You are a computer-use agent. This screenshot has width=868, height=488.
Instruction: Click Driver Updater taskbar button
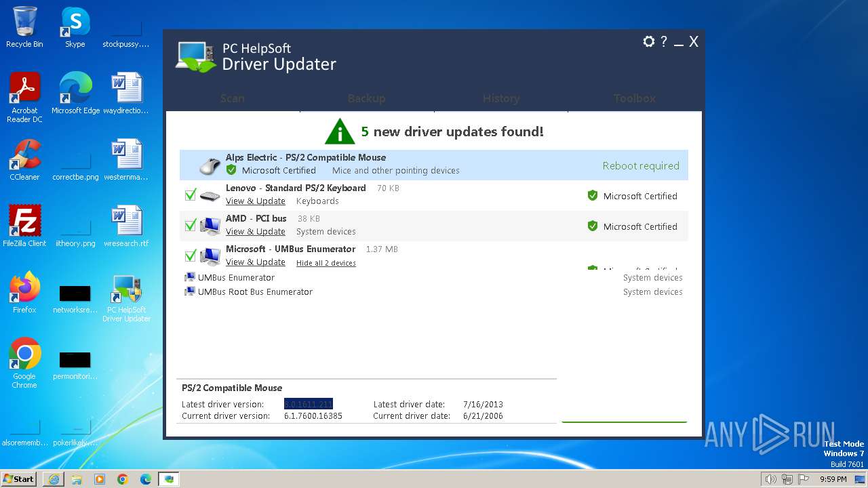169,479
